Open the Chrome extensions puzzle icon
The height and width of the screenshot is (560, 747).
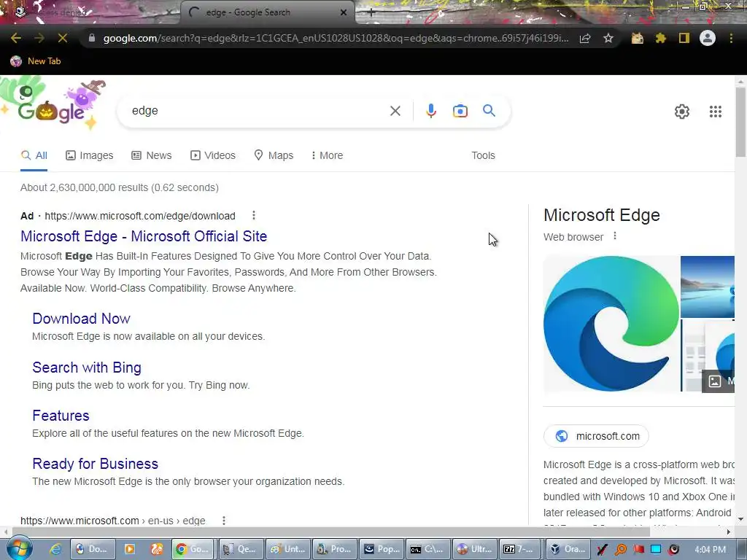click(660, 38)
